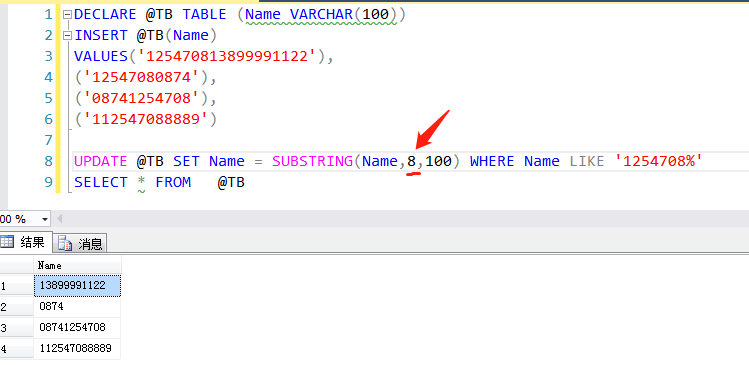Click the Name column header in results
Image resolution: width=749 pixels, height=365 pixels.
click(x=77, y=265)
